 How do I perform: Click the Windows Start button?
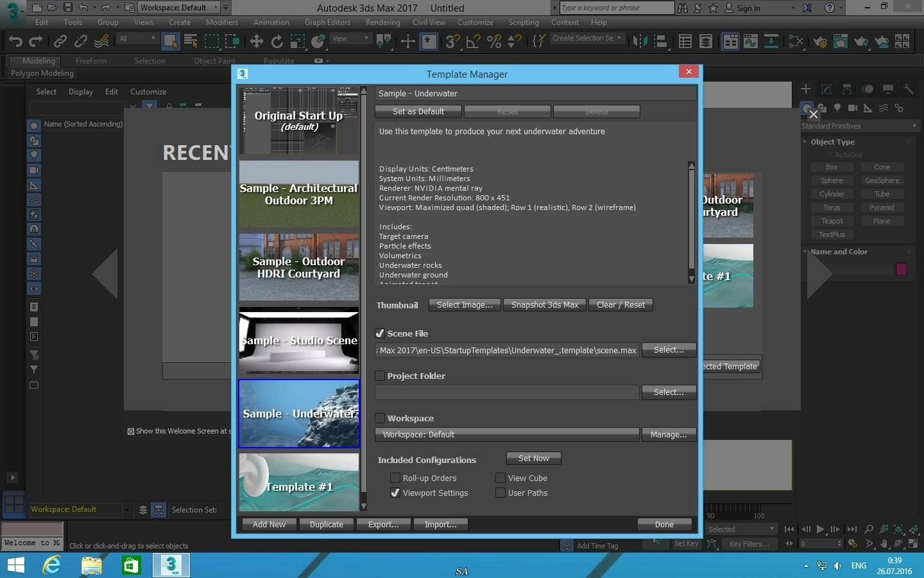tap(15, 565)
